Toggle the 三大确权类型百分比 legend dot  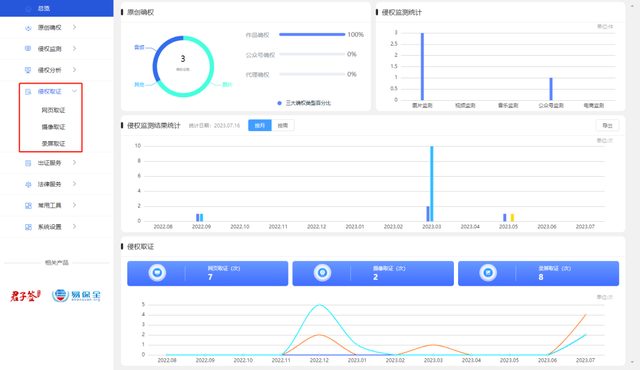pos(279,103)
